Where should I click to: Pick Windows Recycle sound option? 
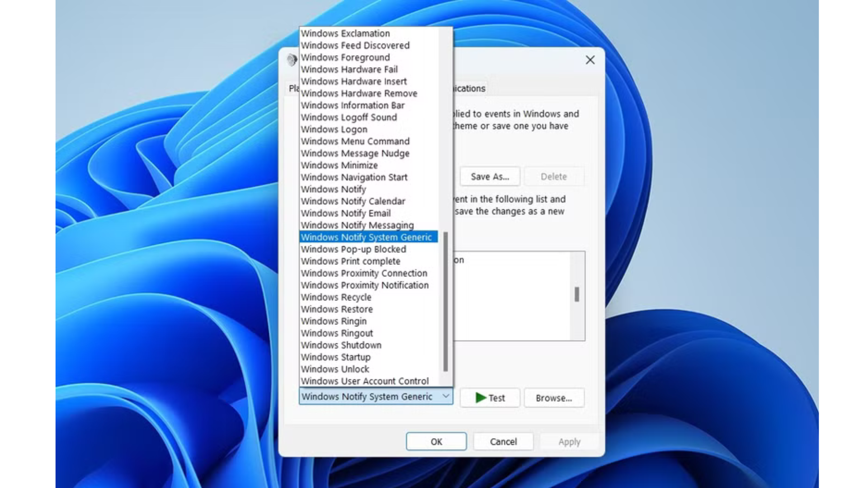coord(336,297)
